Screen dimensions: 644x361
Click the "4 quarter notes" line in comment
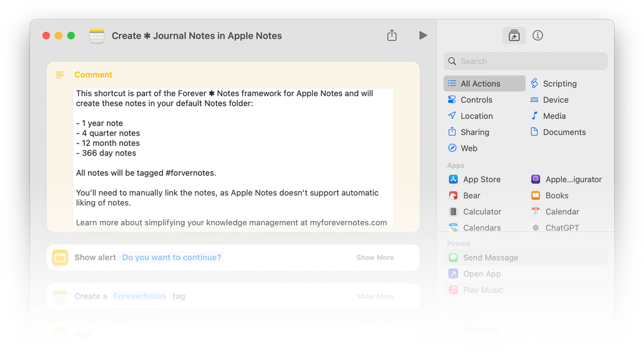[108, 133]
